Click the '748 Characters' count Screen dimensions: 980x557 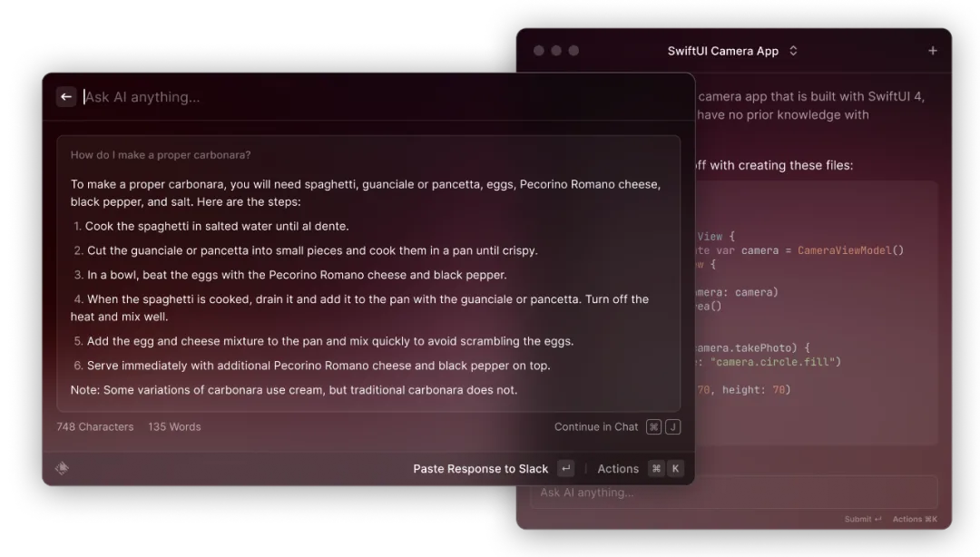95,427
